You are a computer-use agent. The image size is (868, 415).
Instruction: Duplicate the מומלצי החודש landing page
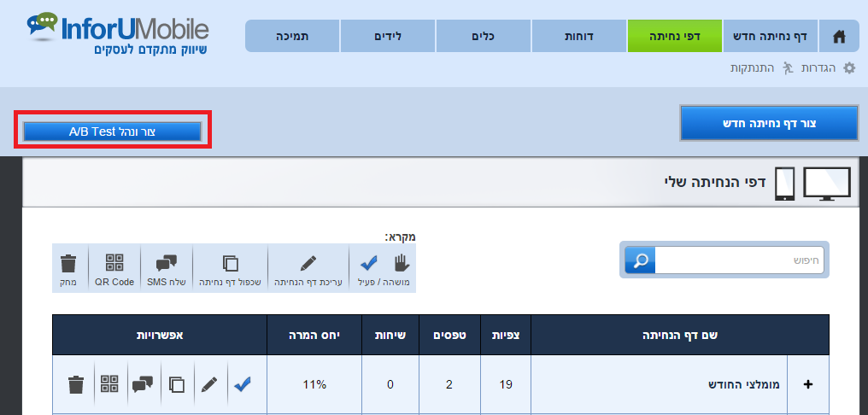177,384
